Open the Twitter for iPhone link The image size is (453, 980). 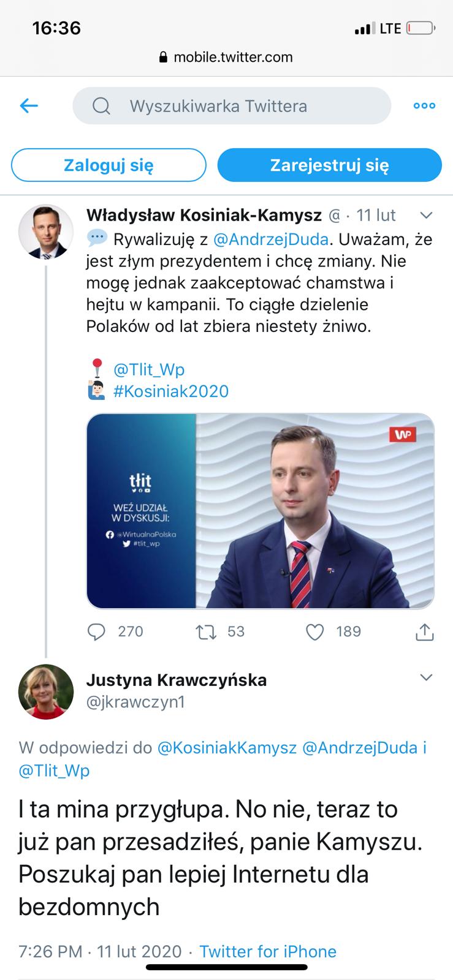[x=268, y=951]
